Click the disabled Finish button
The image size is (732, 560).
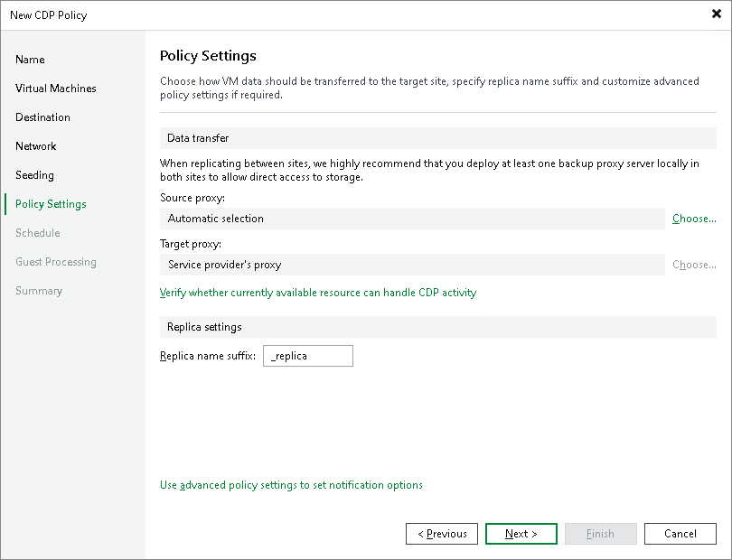click(x=600, y=534)
